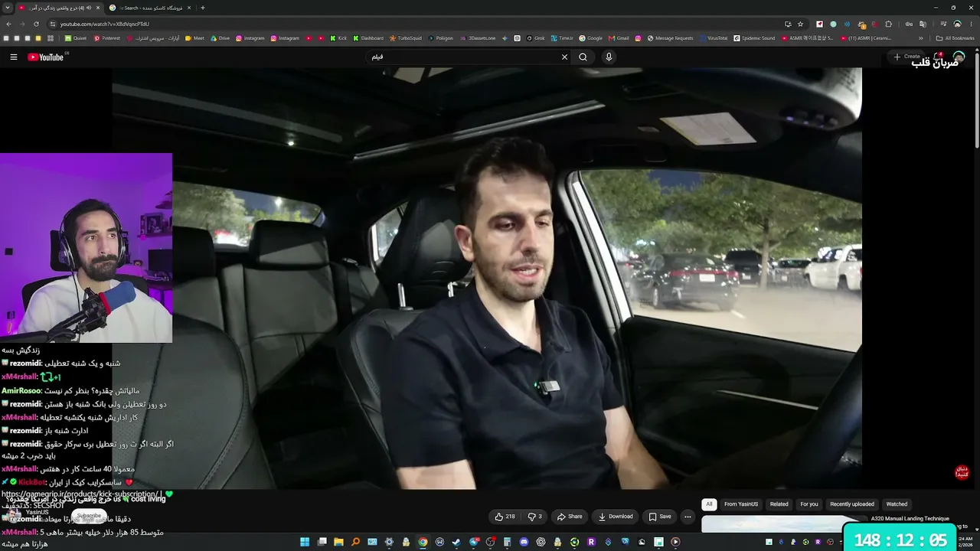The width and height of the screenshot is (980, 551).
Task: Switch to Chrome in the taskbar
Action: (x=423, y=542)
